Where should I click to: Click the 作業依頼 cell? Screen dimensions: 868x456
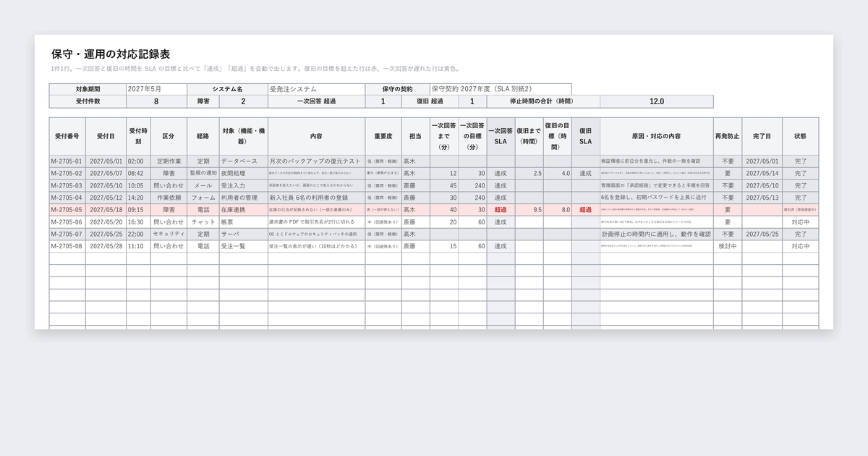[169, 198]
